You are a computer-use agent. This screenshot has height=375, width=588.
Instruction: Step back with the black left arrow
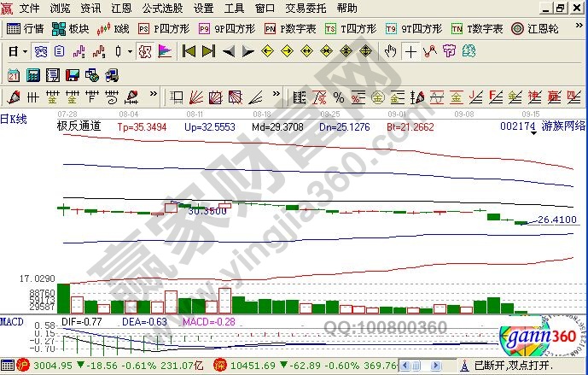229,51
